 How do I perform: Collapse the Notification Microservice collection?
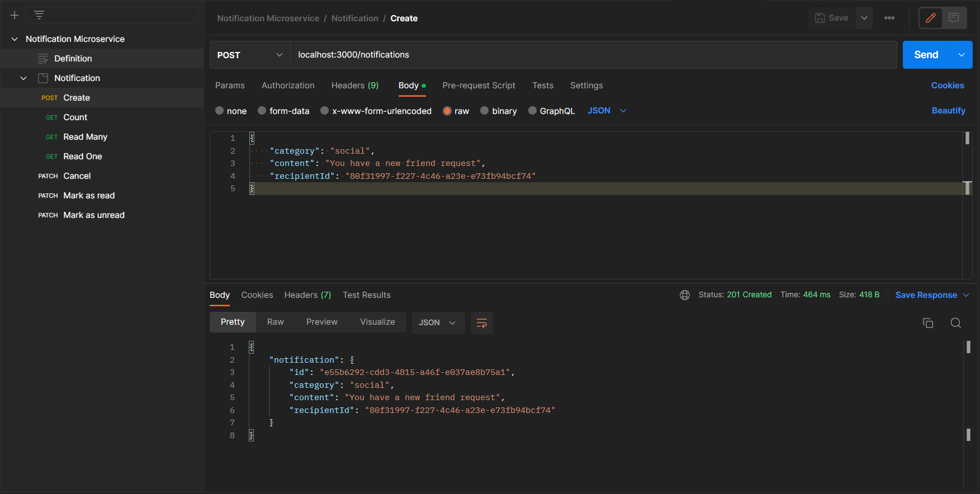15,39
